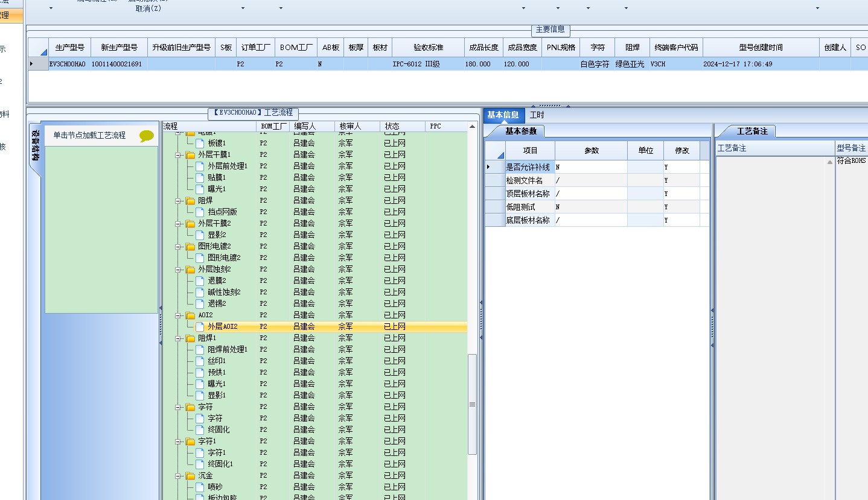Image resolution: width=868 pixels, height=500 pixels.
Task: Collapse the 阻焊1 tree node
Action: pos(179,338)
